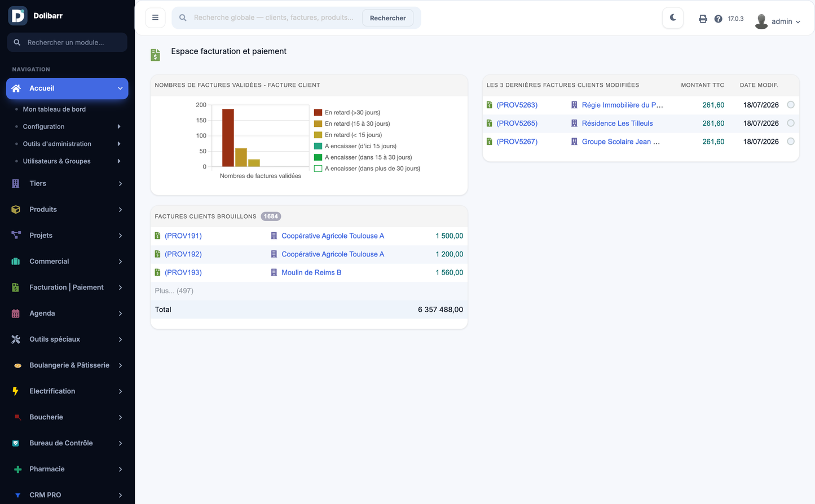
Task: Click the Projets icon in sidebar
Action: pos(16,236)
